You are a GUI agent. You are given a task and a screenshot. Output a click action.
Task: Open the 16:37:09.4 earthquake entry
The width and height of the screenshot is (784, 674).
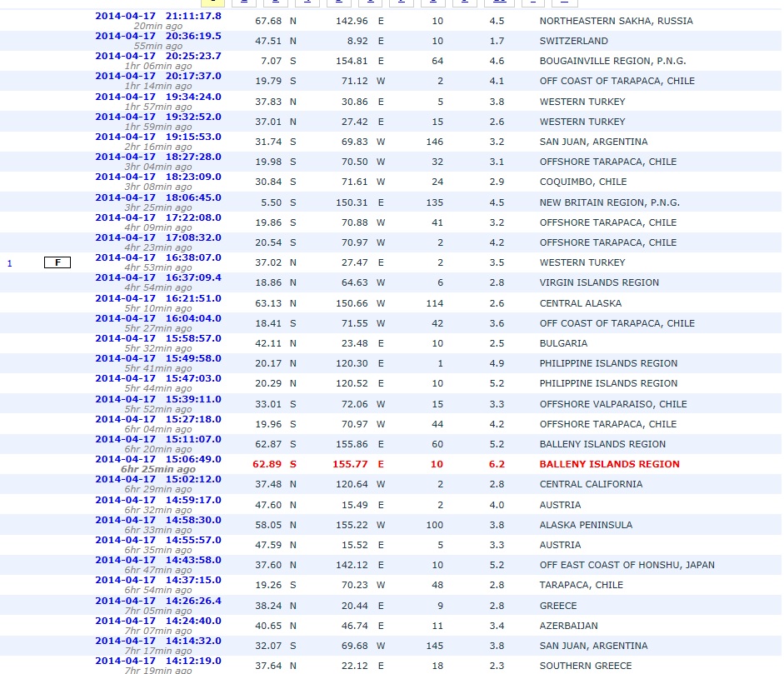pos(158,278)
